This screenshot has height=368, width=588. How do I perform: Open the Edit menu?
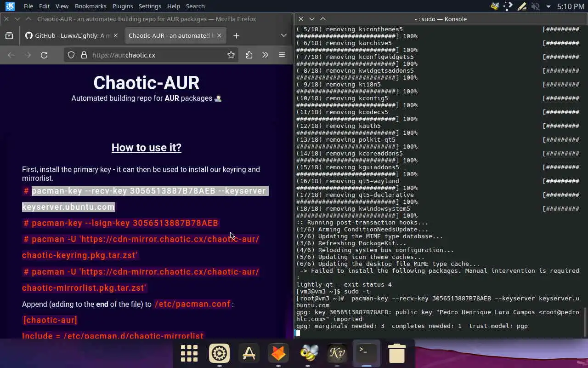[44, 6]
